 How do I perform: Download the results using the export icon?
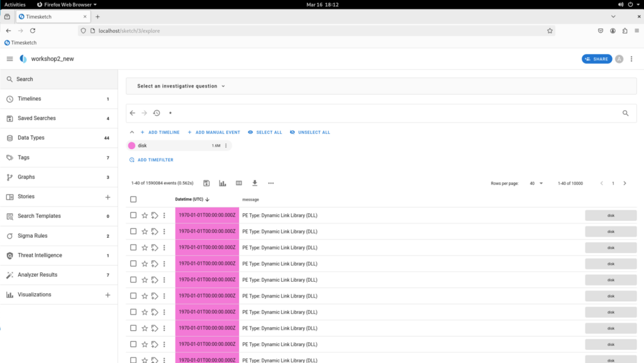coord(255,183)
